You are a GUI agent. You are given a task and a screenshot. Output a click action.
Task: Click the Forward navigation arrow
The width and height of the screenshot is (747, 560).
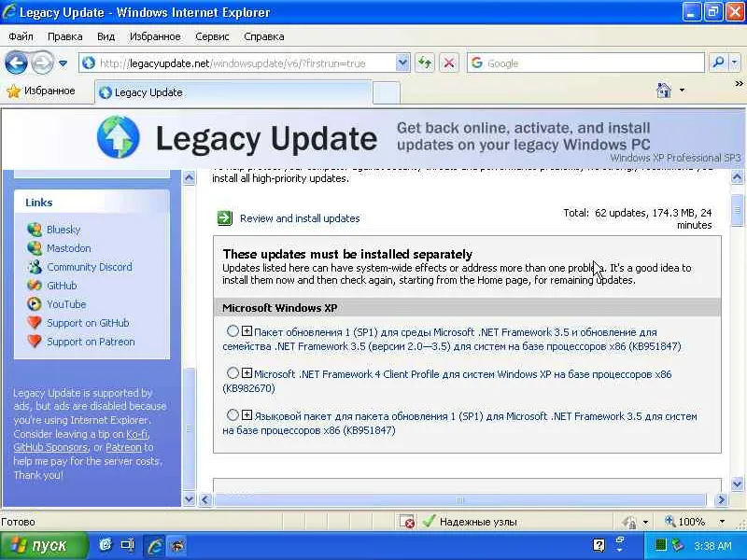coord(42,63)
